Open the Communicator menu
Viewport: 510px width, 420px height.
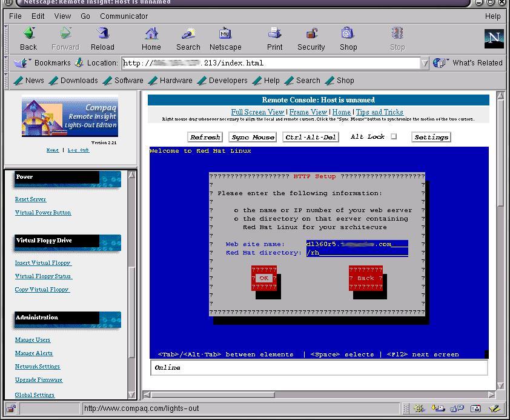click(x=124, y=16)
